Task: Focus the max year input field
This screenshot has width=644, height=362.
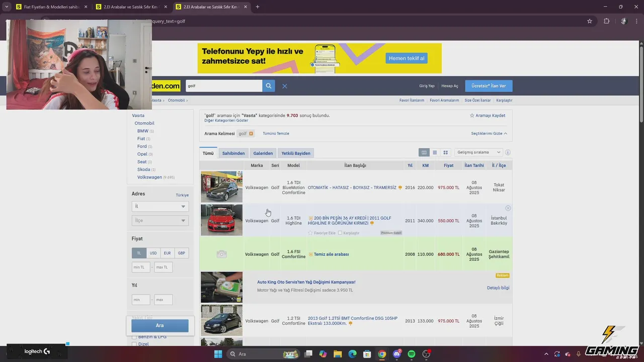Action: tap(164, 300)
